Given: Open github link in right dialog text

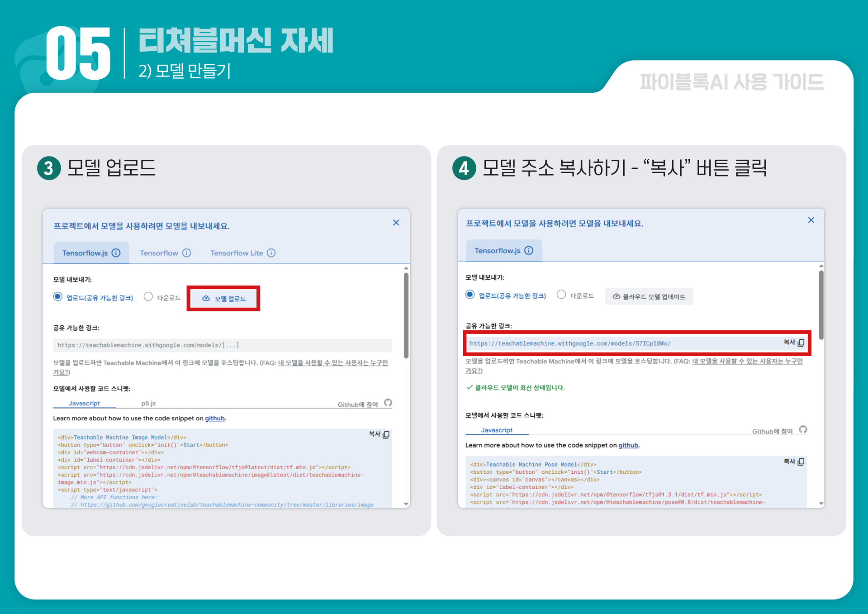Looking at the screenshot, I should click(x=628, y=445).
